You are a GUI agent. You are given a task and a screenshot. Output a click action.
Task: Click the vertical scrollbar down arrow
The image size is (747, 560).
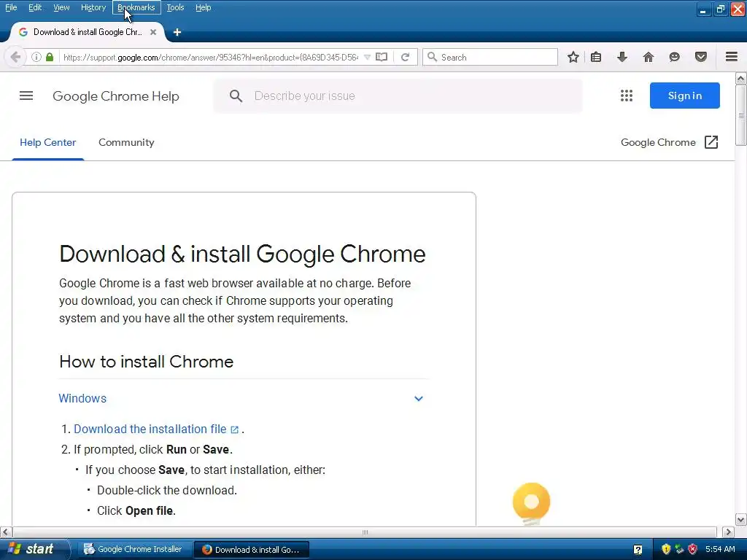pos(741,519)
